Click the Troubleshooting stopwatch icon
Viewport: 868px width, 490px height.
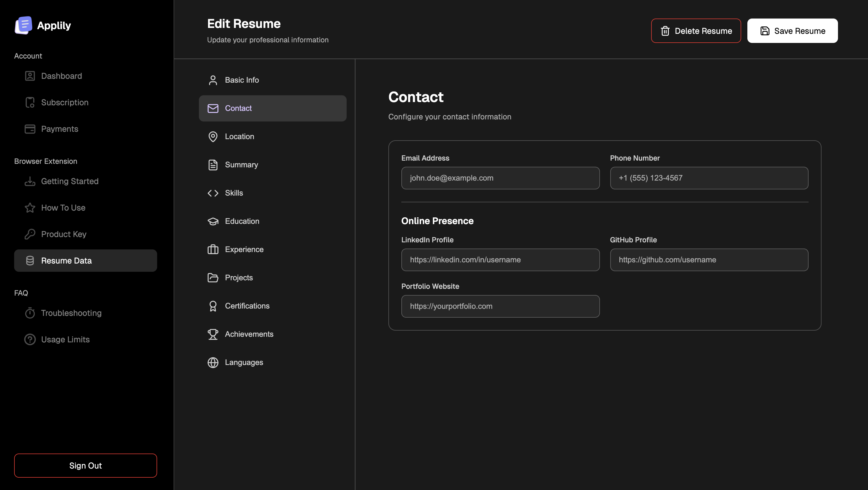click(30, 313)
